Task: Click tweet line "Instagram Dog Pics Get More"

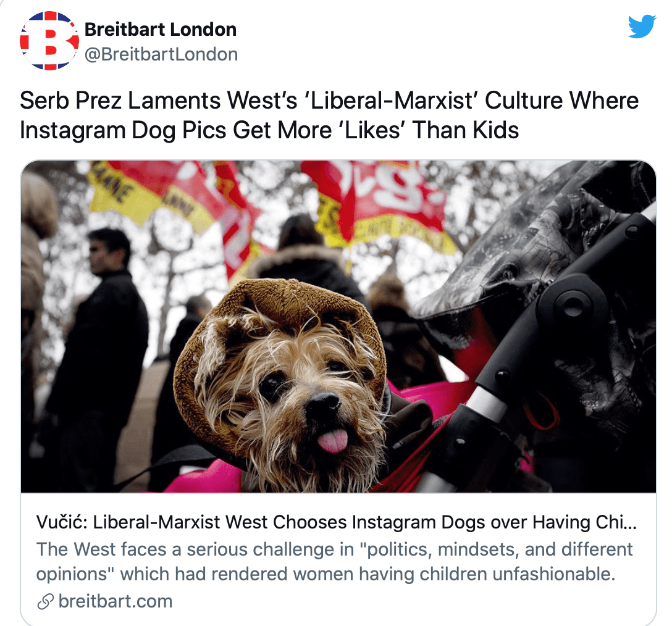Action: click(x=269, y=130)
